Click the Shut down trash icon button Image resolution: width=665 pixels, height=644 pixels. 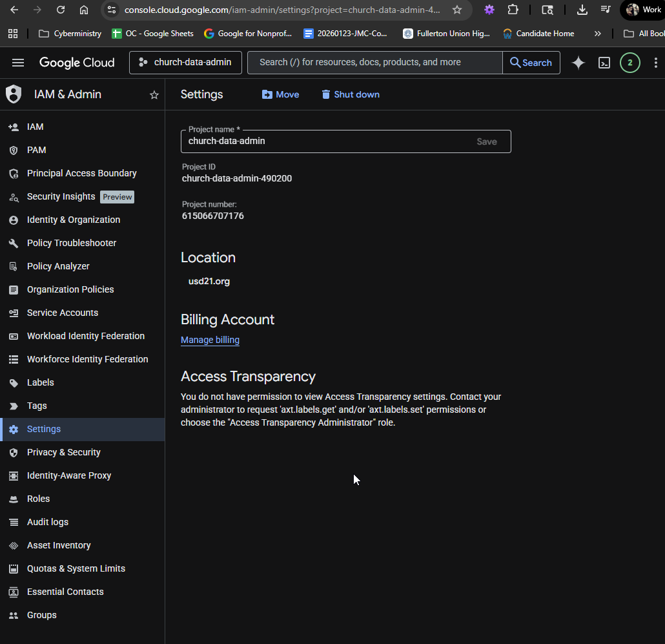click(351, 94)
